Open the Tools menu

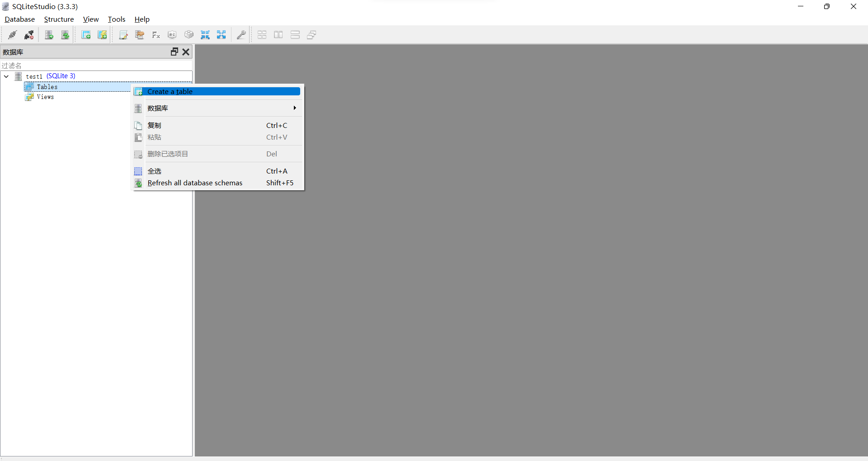tap(117, 19)
